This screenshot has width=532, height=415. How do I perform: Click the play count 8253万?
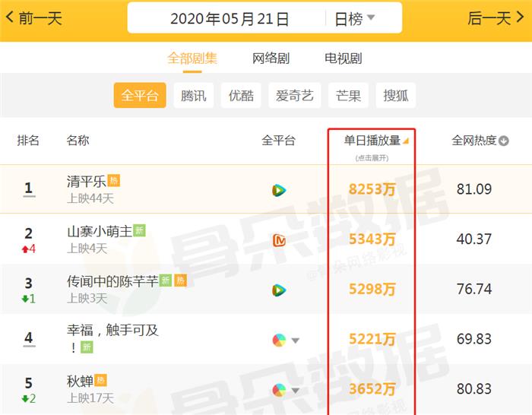pyautogui.click(x=372, y=189)
